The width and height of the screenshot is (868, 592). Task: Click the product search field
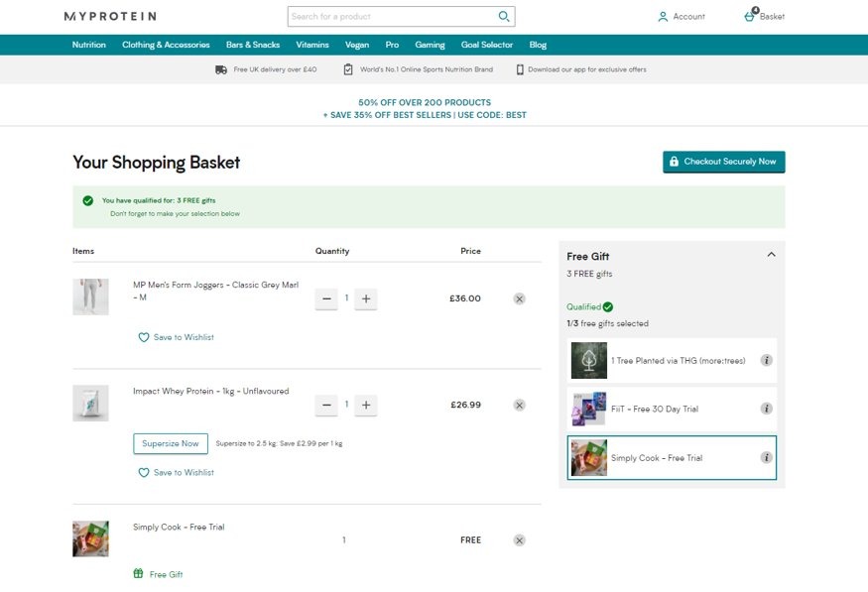[393, 17]
